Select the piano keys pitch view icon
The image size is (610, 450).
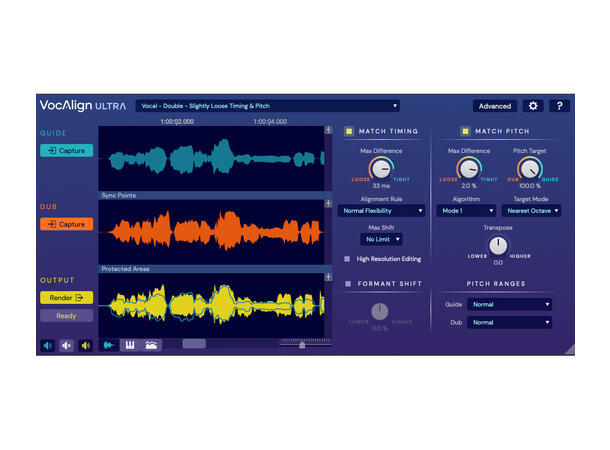click(x=130, y=345)
